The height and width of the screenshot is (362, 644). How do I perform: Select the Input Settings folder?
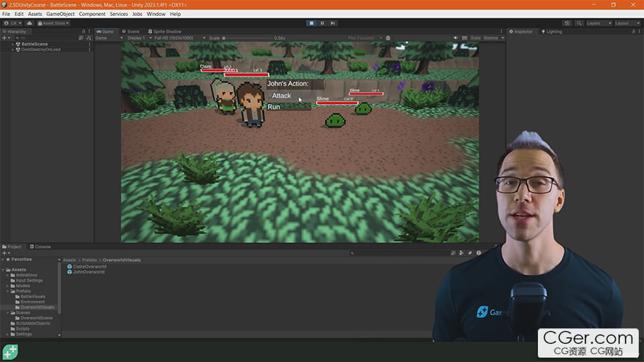click(x=29, y=280)
